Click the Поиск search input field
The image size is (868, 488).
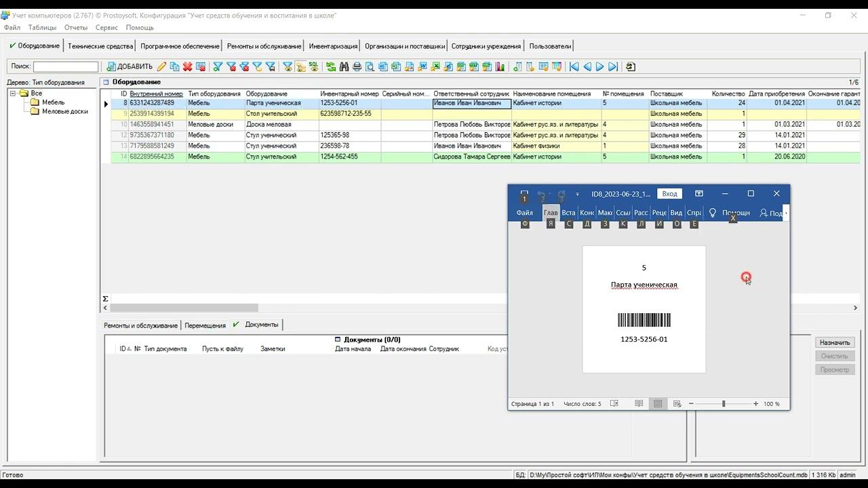pyautogui.click(x=66, y=66)
